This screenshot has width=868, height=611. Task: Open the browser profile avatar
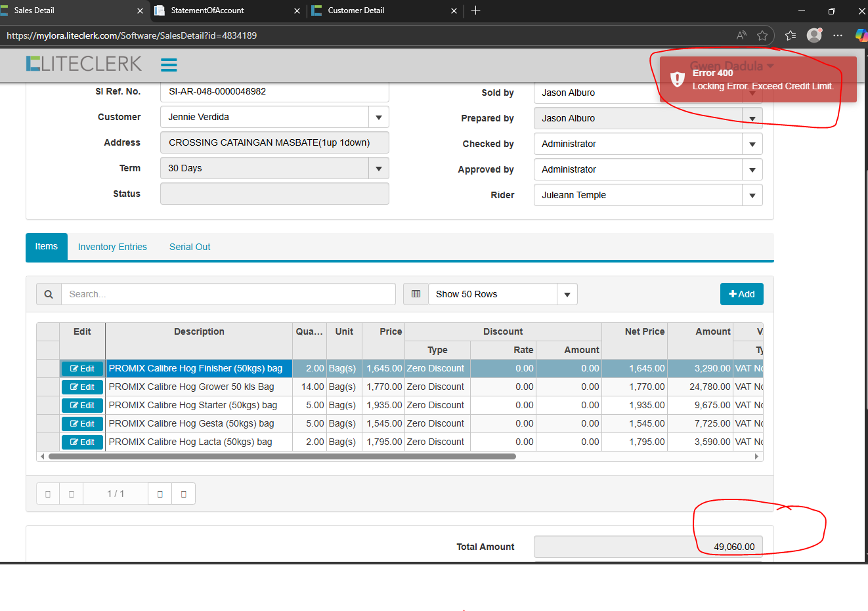(814, 35)
